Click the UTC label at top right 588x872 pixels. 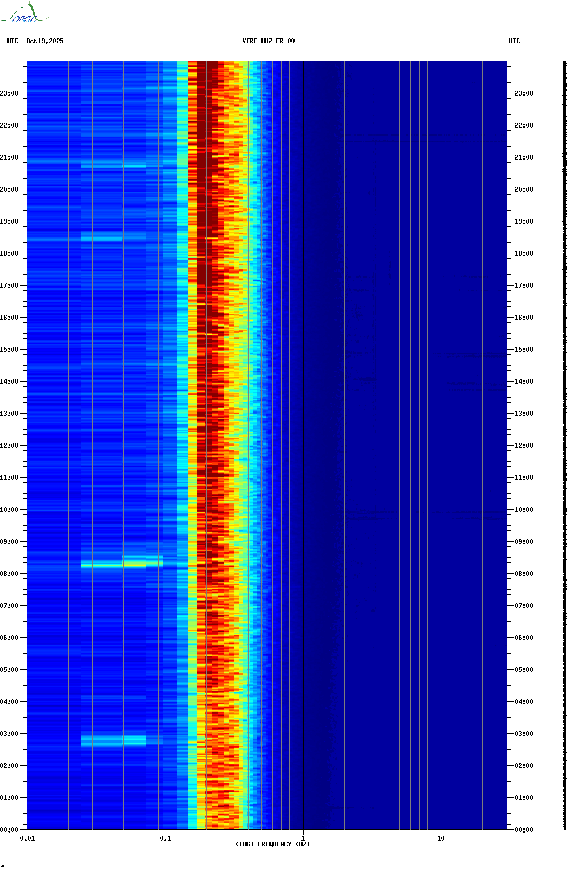[x=514, y=41]
